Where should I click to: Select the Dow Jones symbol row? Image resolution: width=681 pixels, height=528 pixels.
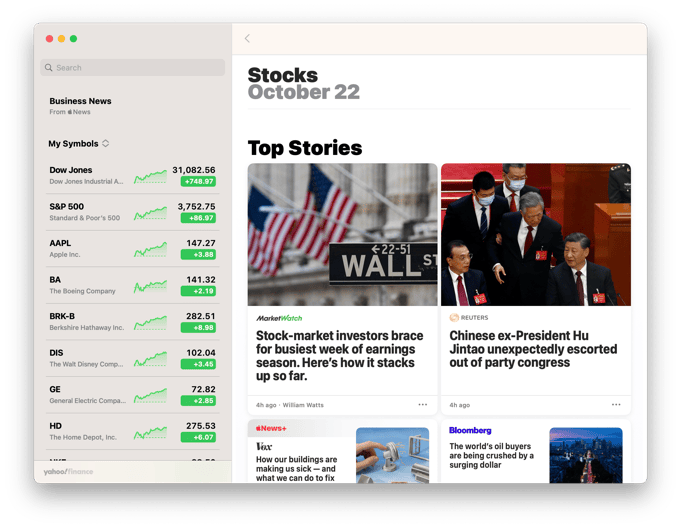(x=132, y=175)
